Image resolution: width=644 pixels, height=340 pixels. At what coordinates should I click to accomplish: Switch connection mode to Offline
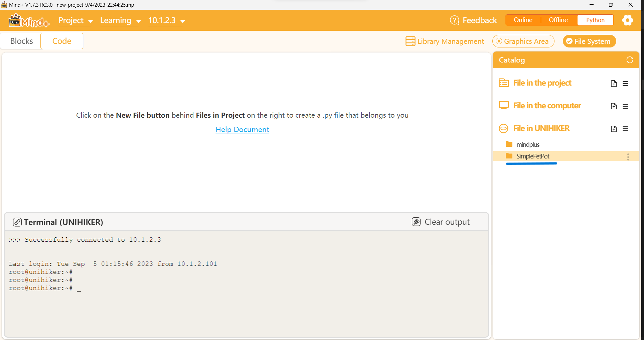(x=558, y=20)
